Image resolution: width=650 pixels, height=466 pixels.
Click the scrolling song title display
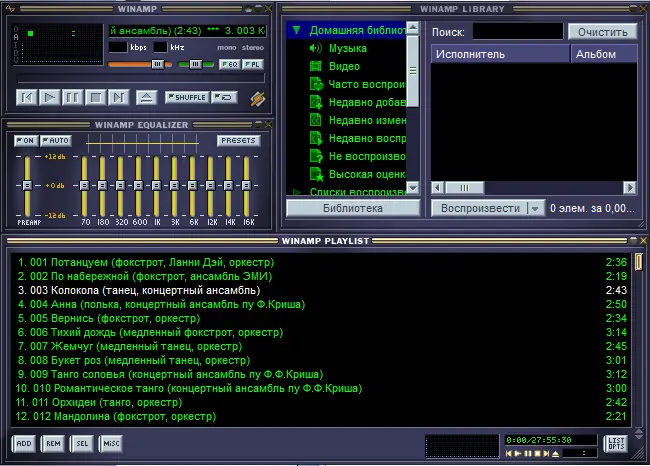pos(187,31)
